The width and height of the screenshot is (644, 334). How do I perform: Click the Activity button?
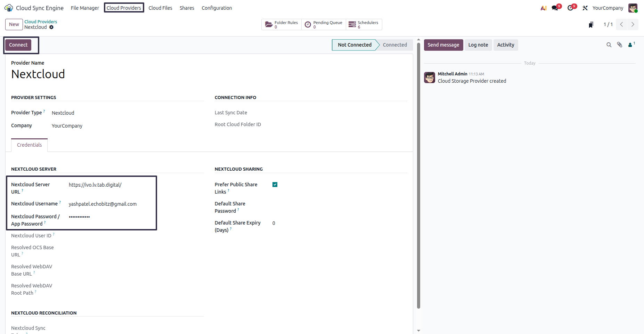[x=506, y=45]
